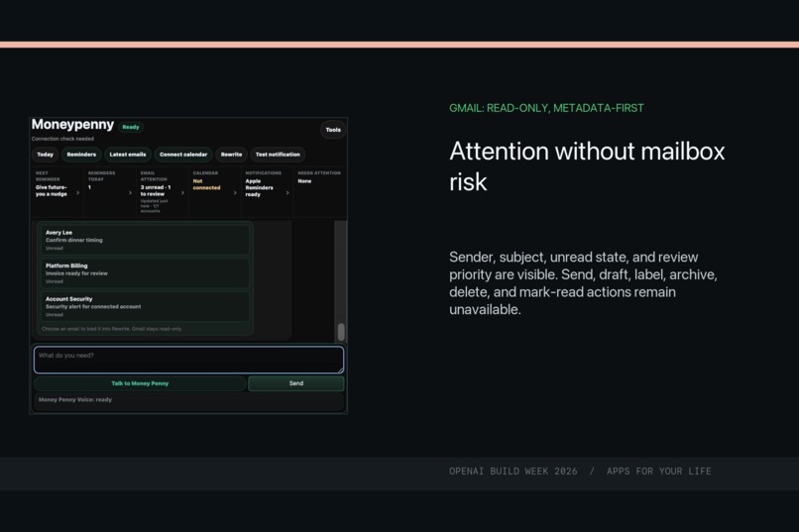This screenshot has height=532, width=799.
Task: Expand the Next Reminder card chevron
Action: point(77,193)
